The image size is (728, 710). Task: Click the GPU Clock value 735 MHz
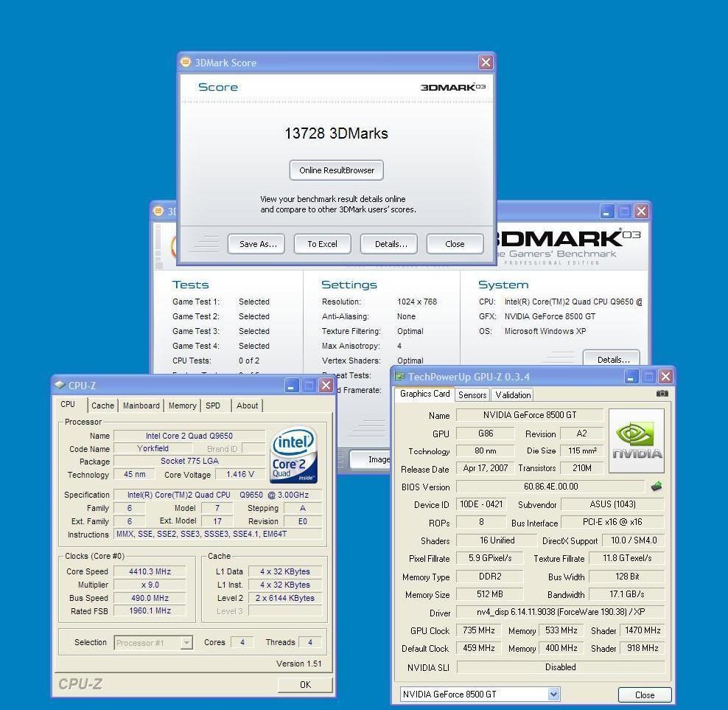tap(479, 630)
